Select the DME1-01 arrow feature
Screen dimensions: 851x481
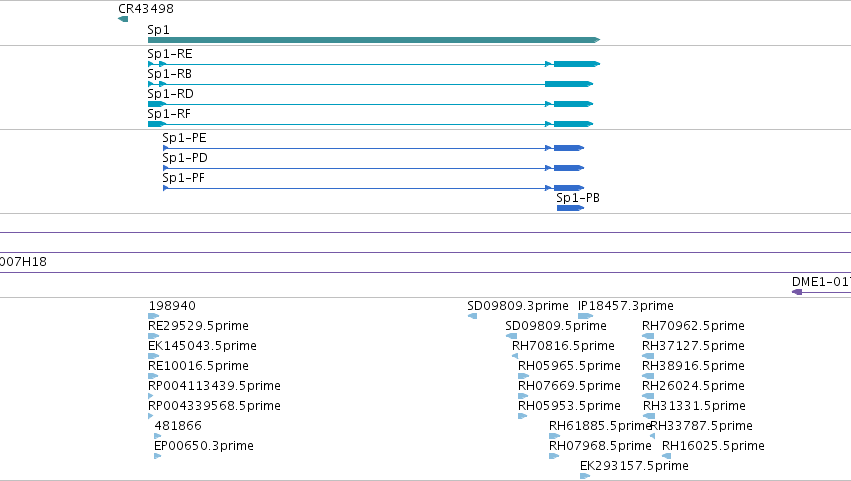(821, 292)
